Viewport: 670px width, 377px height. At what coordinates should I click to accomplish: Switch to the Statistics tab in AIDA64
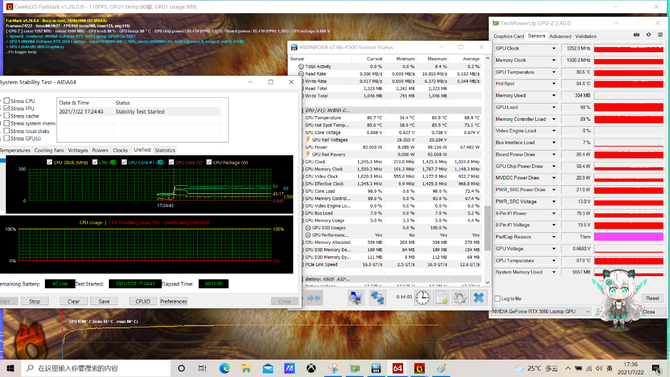pos(165,150)
